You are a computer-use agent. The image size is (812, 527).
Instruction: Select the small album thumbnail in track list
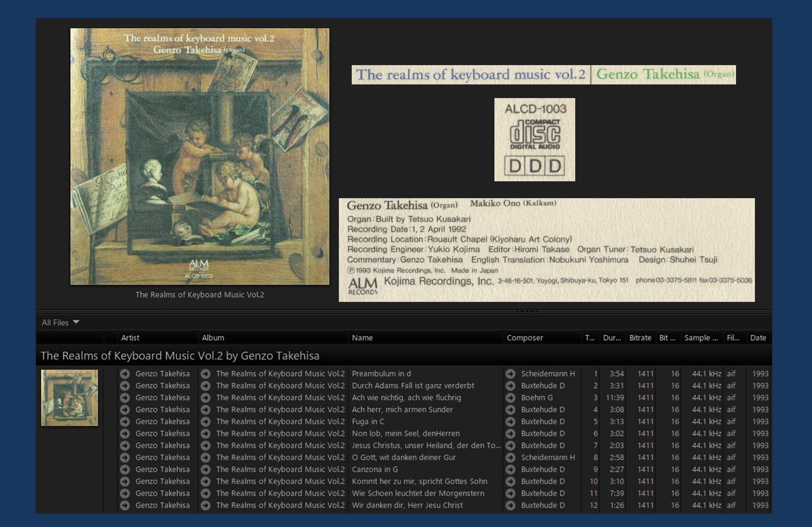tap(70, 398)
